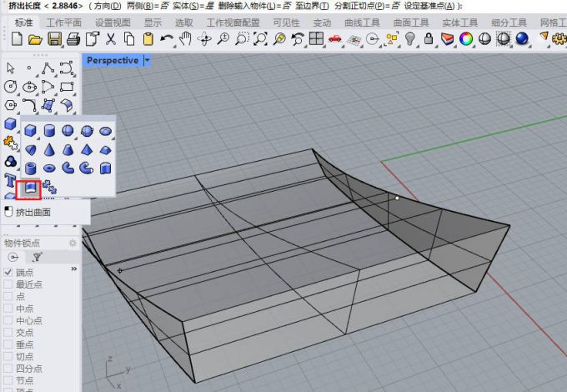Screen dimensions: 567x392
Task: Switch to the 实体工具 tab
Action: point(460,23)
